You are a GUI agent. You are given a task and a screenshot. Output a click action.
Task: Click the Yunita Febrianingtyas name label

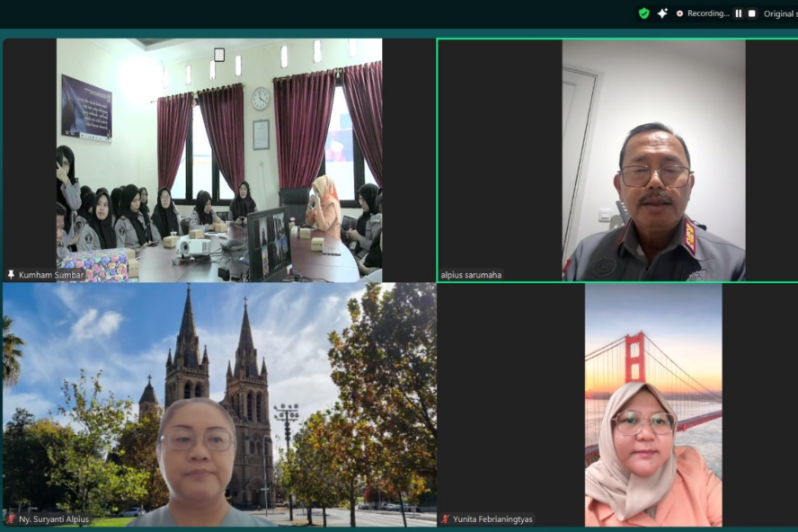coord(492,519)
